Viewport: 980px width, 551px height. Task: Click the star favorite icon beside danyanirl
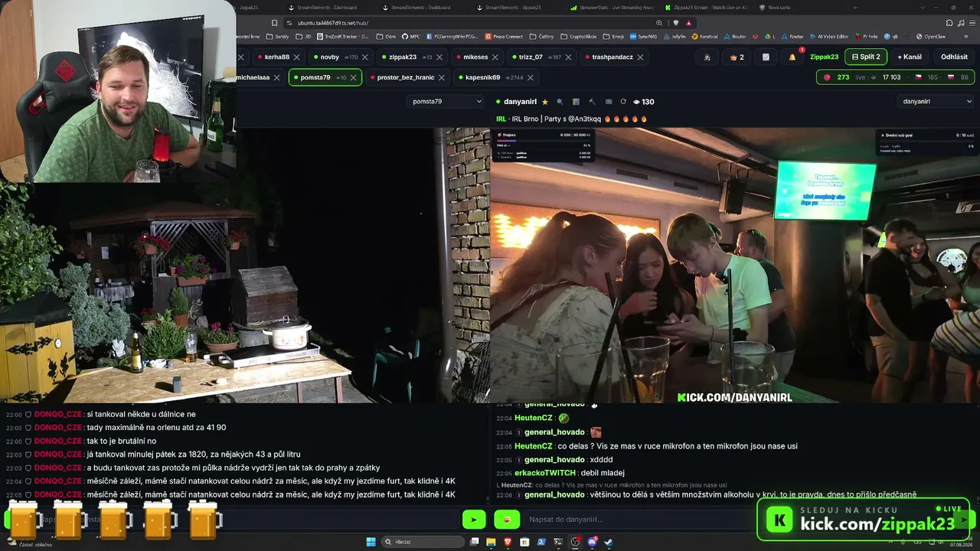[x=545, y=102]
